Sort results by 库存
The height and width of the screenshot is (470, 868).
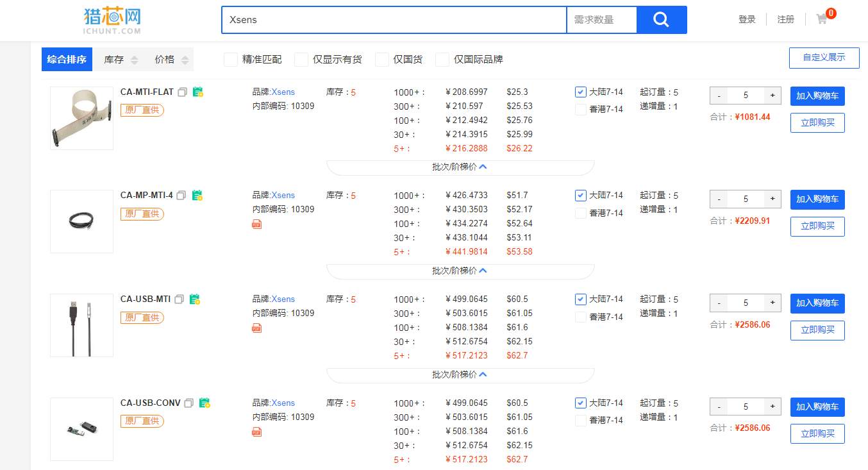click(121, 60)
